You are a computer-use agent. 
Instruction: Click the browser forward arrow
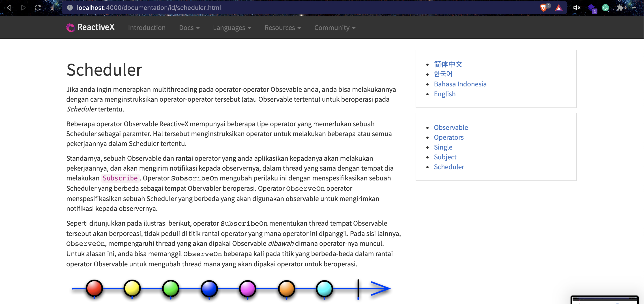point(23,8)
